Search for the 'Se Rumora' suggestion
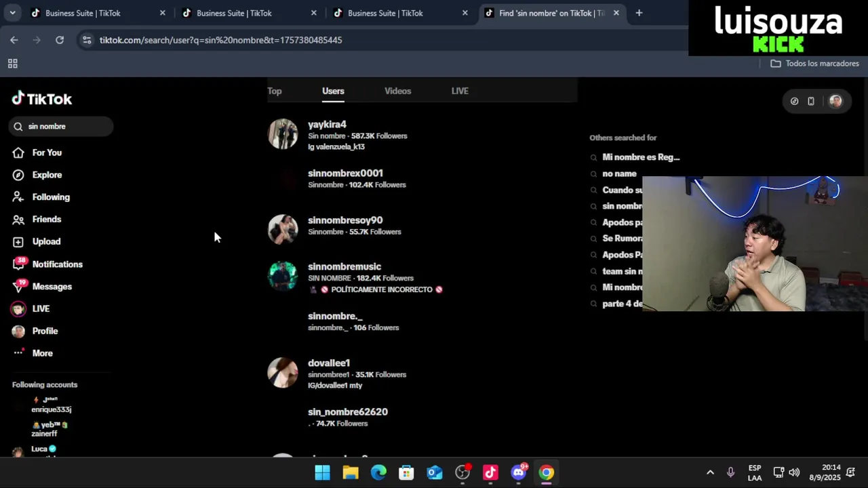The image size is (868, 488). click(622, 239)
